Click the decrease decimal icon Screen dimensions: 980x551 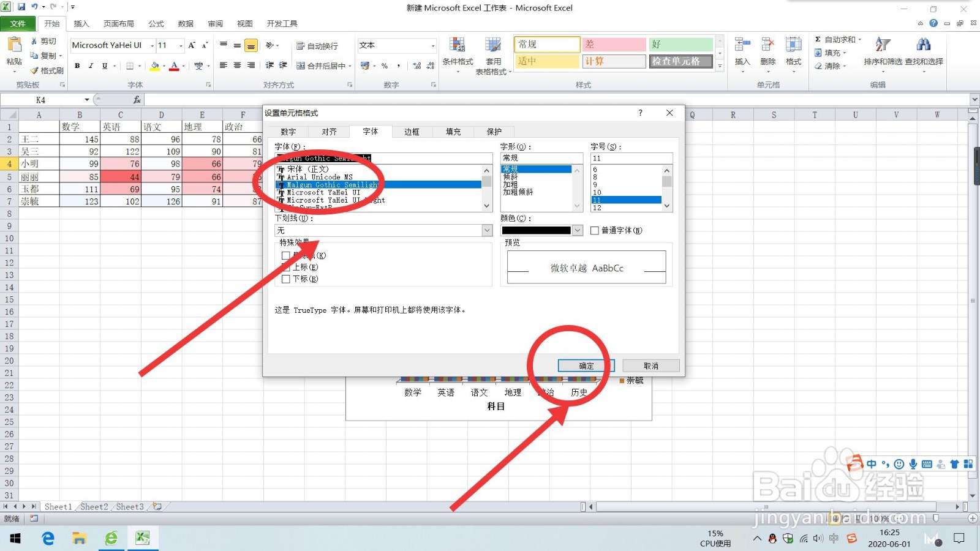click(x=430, y=66)
